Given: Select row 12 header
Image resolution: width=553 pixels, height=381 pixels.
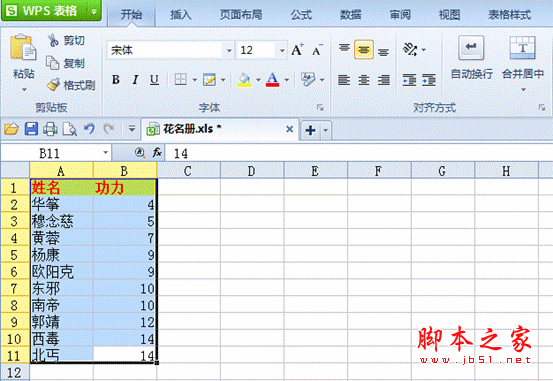Looking at the screenshot, I should [x=14, y=373].
